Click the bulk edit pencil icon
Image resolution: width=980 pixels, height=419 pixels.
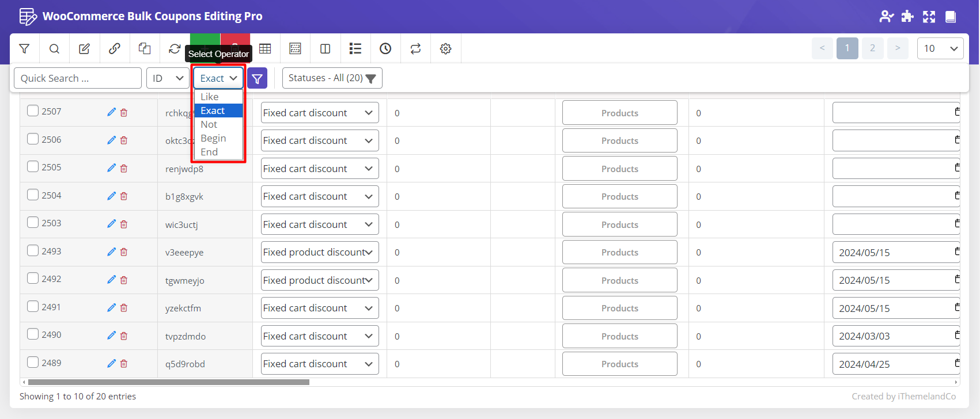pyautogui.click(x=84, y=49)
